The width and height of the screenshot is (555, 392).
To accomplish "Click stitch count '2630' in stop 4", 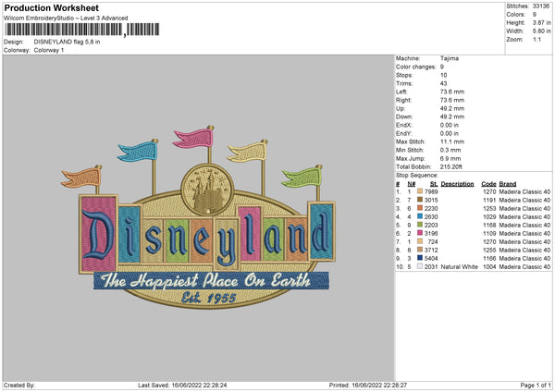I will [x=431, y=217].
